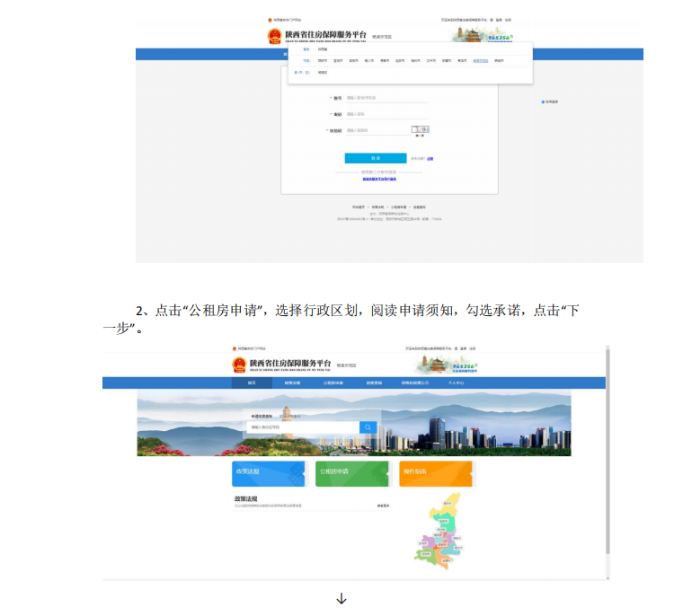Open 公租房申请 in the blue navigation bar
Screen dimensions: 683x616
(333, 383)
